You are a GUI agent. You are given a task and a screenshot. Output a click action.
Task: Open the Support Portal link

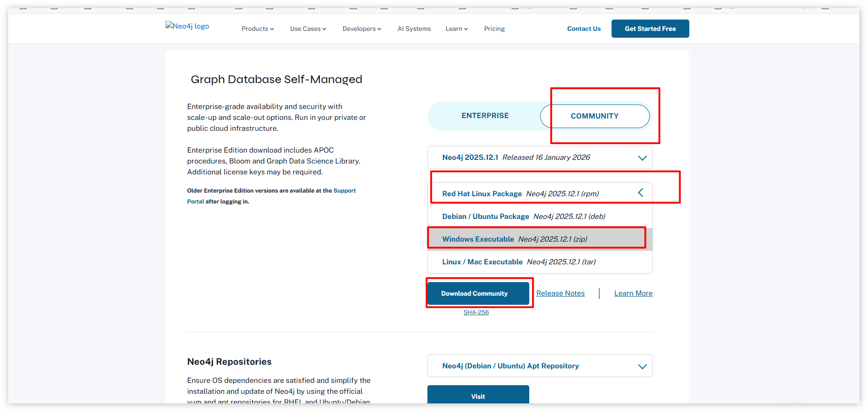[x=345, y=191]
